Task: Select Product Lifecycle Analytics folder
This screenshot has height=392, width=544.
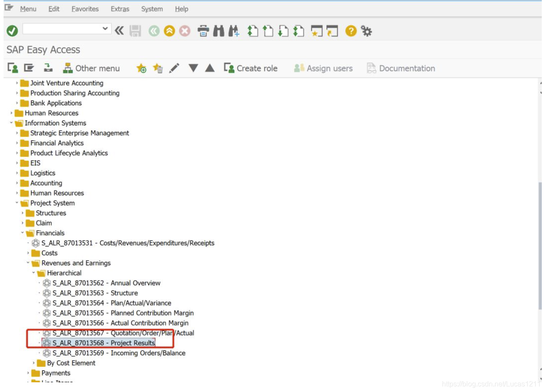Action: coord(69,153)
